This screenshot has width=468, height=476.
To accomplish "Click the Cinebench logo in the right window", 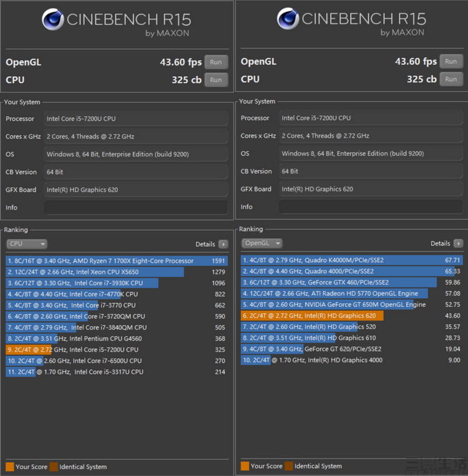I will [288, 19].
